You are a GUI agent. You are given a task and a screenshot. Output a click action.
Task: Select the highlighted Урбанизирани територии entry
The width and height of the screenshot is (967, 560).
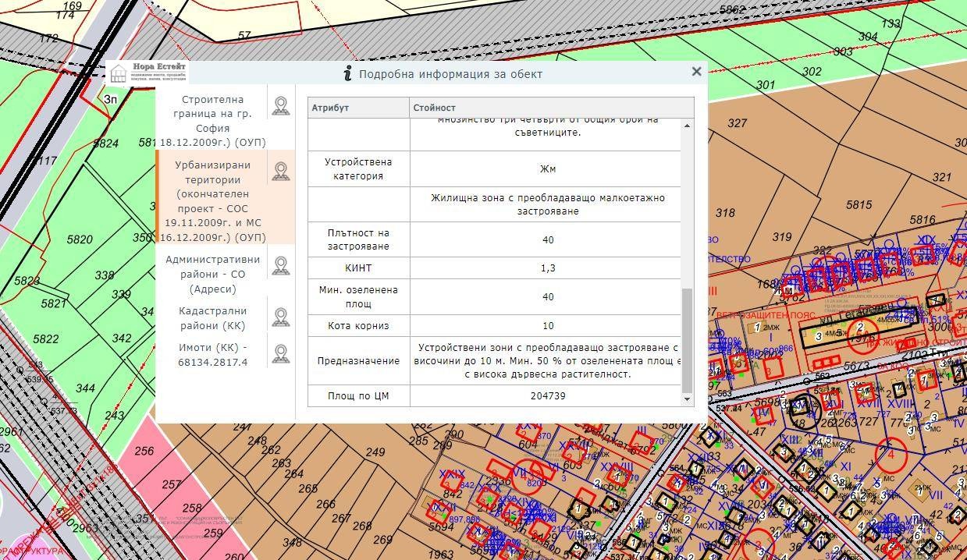(212, 200)
